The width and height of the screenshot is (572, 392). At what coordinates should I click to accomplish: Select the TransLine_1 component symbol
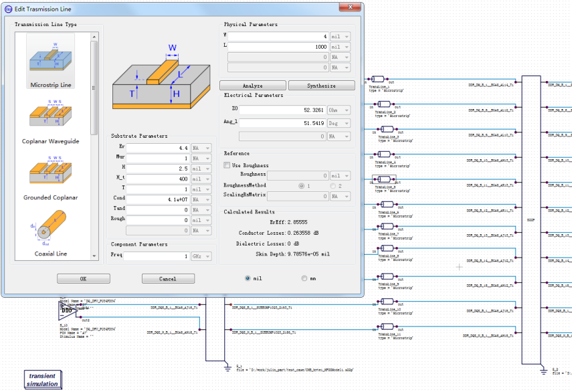coord(377,79)
